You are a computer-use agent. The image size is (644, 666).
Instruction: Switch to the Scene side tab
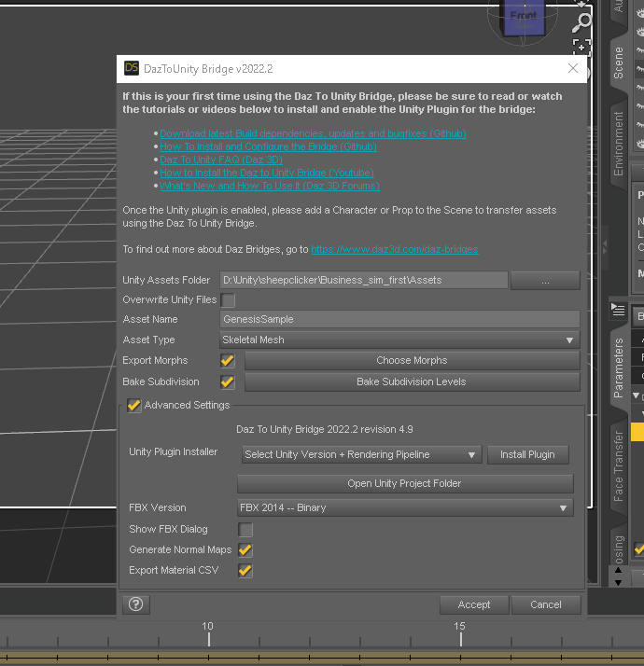pyautogui.click(x=619, y=62)
